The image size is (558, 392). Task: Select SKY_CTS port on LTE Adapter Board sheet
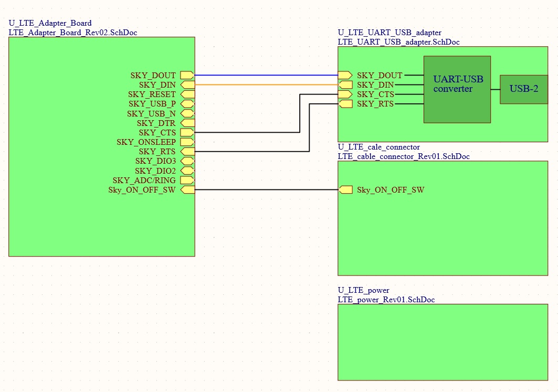click(187, 132)
